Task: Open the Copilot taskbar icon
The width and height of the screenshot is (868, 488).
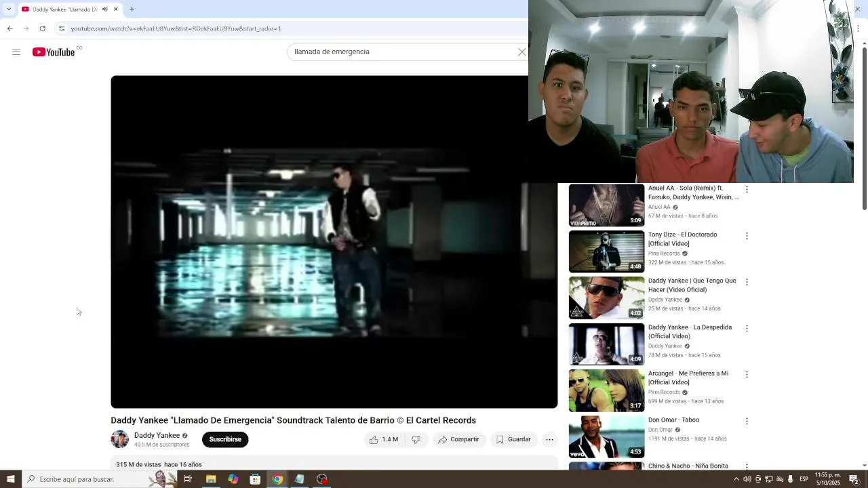Action: pos(233,479)
